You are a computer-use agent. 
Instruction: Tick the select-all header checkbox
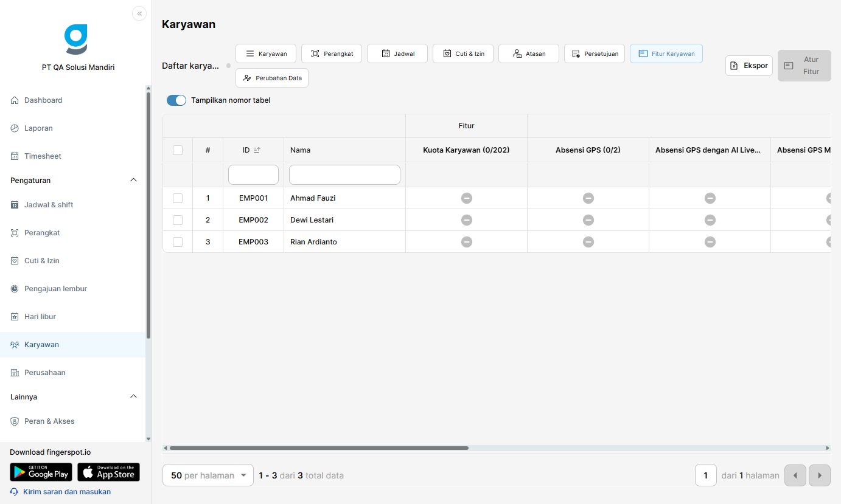point(178,150)
